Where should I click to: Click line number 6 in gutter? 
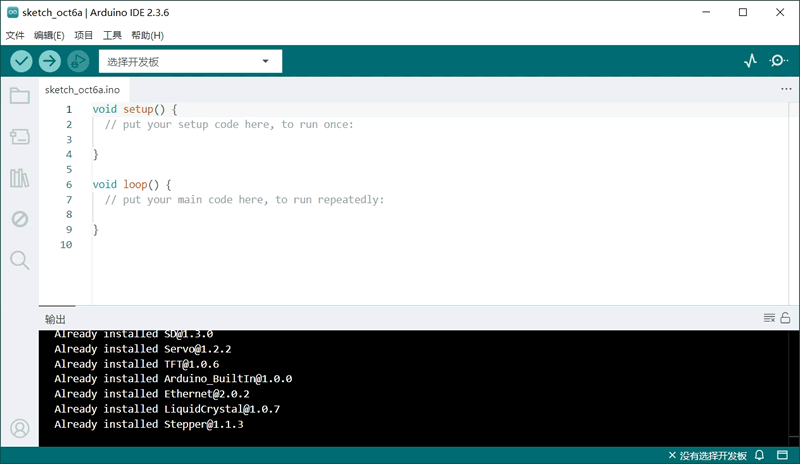69,184
